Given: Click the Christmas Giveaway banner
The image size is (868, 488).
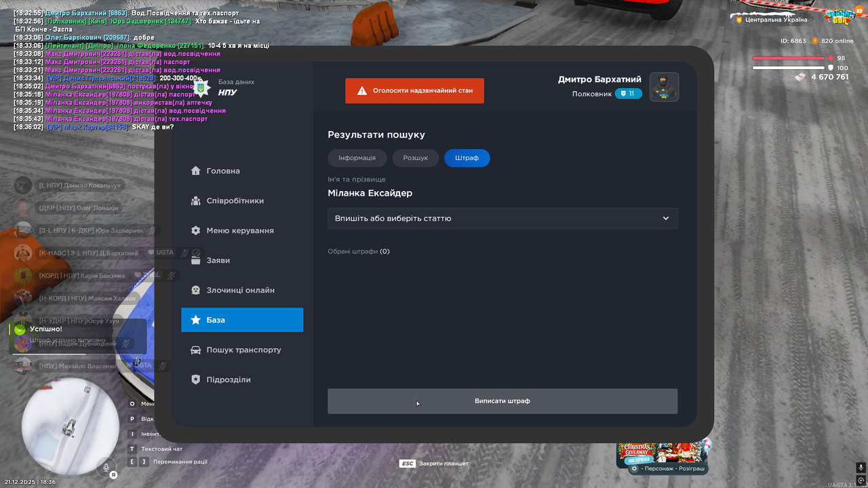Looking at the screenshot, I should [660, 454].
